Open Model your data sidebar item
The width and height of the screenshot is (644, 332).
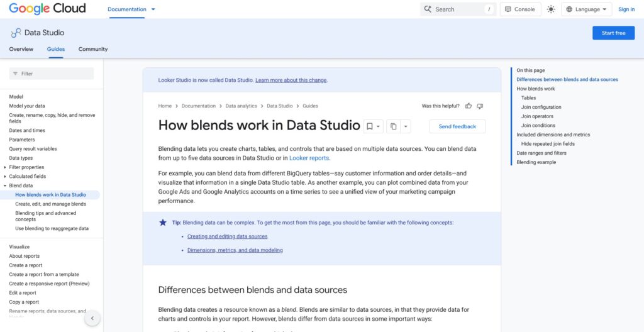pos(27,106)
